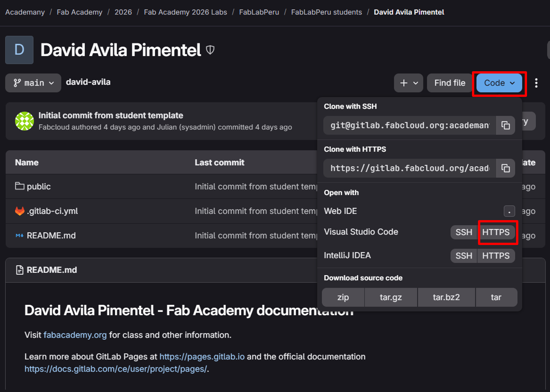
Task: Expand the main branch selector
Action: [x=33, y=83]
